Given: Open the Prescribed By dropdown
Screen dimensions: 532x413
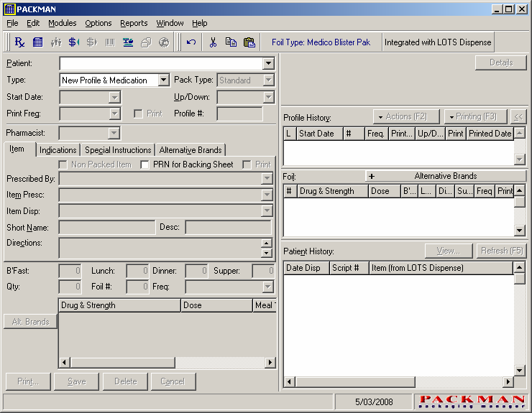Looking at the screenshot, I should click(x=267, y=179).
